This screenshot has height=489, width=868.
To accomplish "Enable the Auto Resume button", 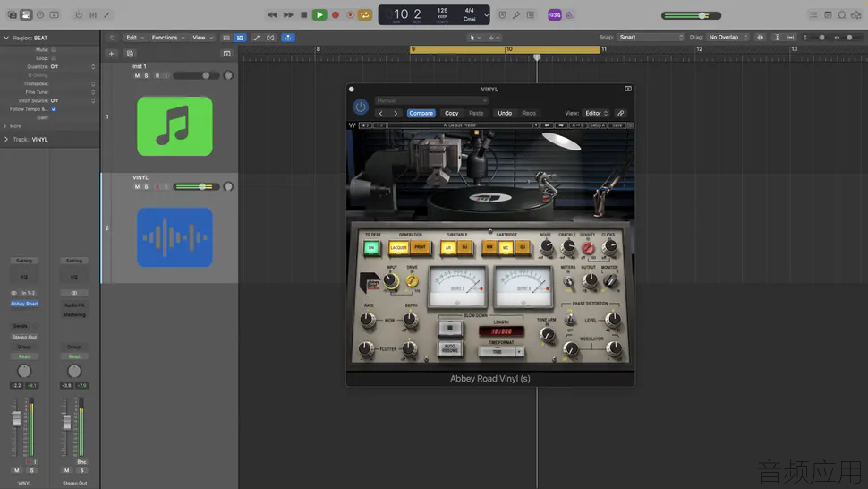I will pos(450,349).
